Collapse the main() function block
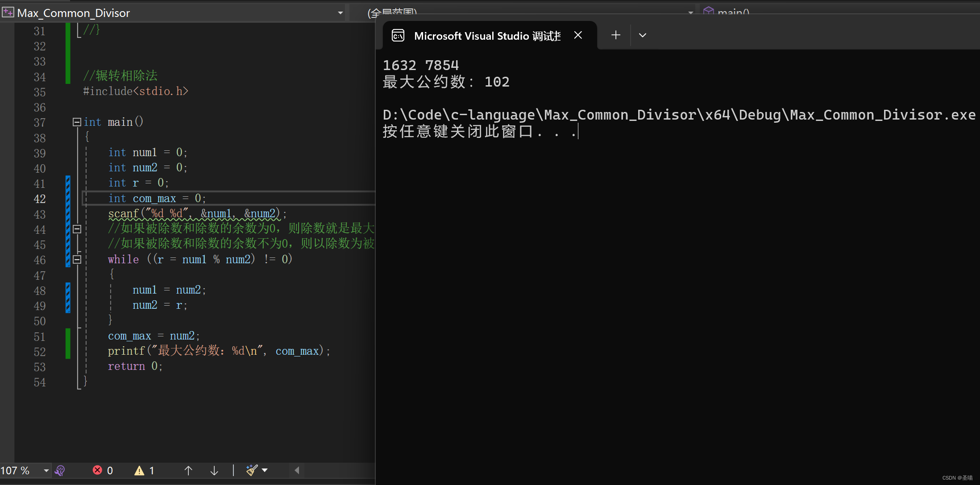This screenshot has height=485, width=980. point(77,122)
